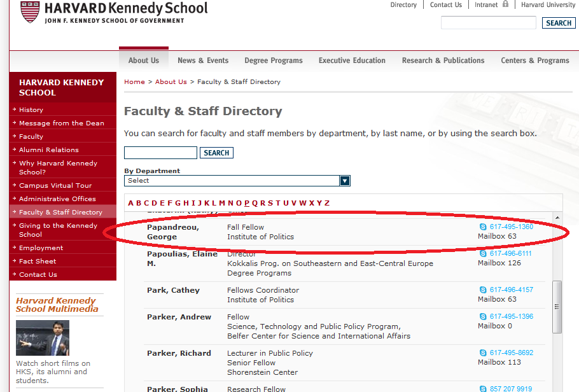Image resolution: width=579 pixels, height=392 pixels.
Task: Filter directory by letter M
Action: click(222, 203)
